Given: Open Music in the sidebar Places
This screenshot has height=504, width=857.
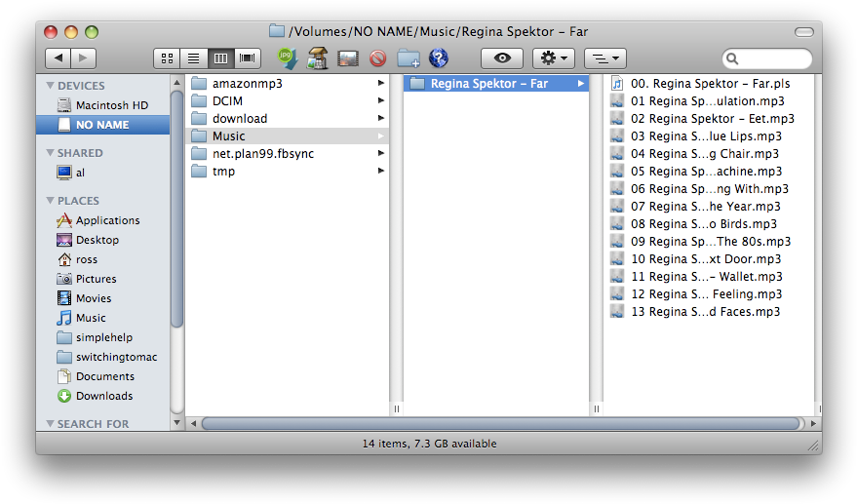Looking at the screenshot, I should [102, 318].
